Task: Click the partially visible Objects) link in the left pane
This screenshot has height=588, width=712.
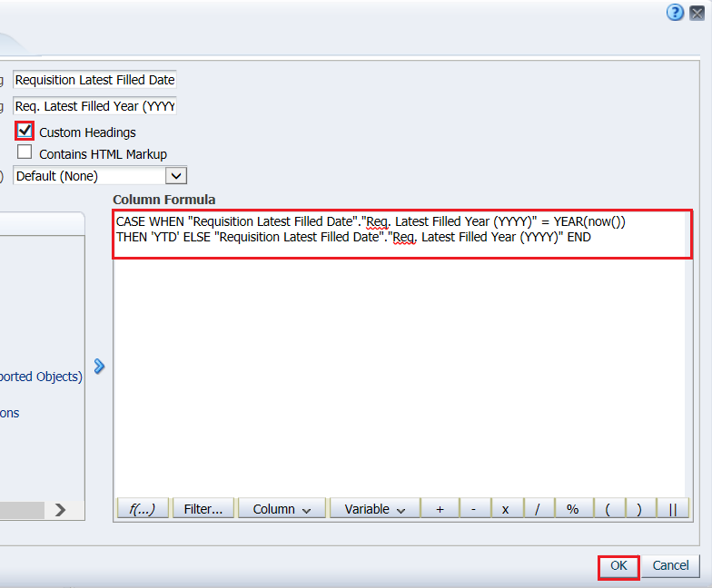Action: [x=42, y=377]
